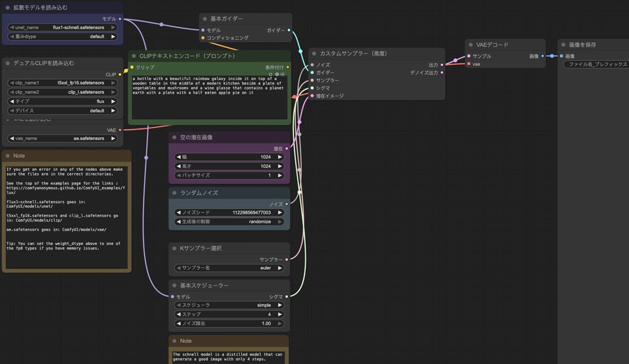Collapse the 基本スケジューラー node via title dot
Image resolution: width=629 pixels, height=364 pixels.
[x=175, y=286]
